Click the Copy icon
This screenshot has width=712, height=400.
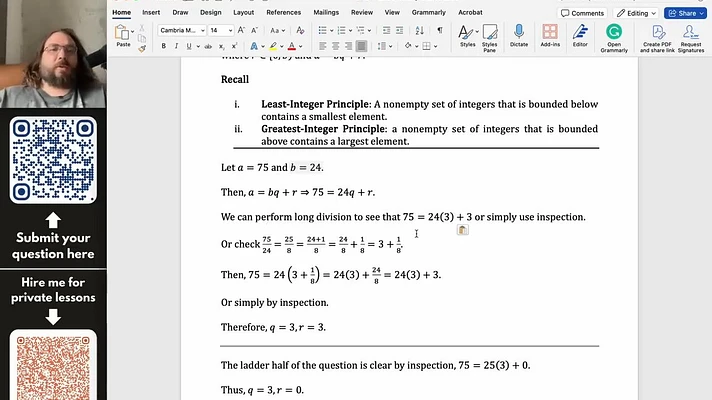[142, 39]
